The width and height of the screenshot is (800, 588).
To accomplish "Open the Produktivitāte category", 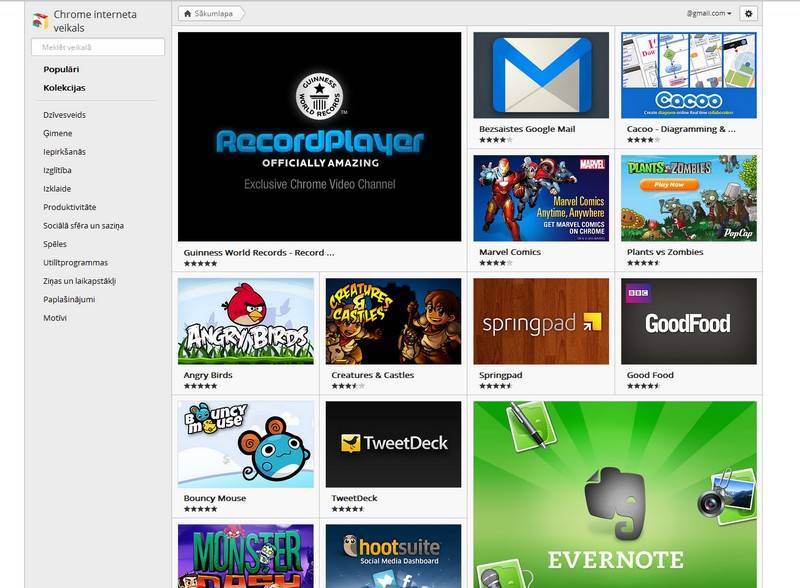I will point(69,206).
